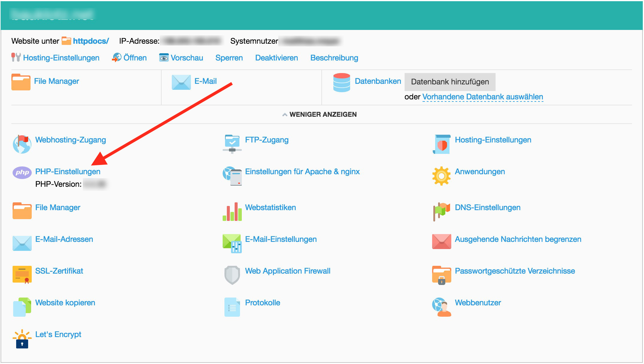The image size is (644, 364).
Task: Click the Deaktivieren link
Action: click(277, 58)
